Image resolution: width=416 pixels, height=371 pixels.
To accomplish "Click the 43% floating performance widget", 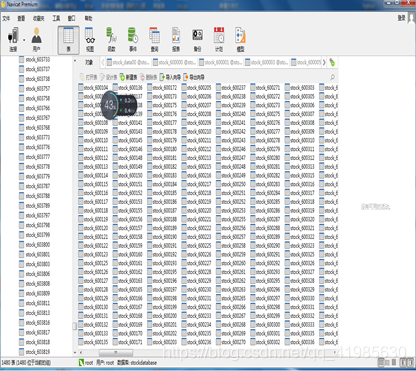I will click(119, 105).
